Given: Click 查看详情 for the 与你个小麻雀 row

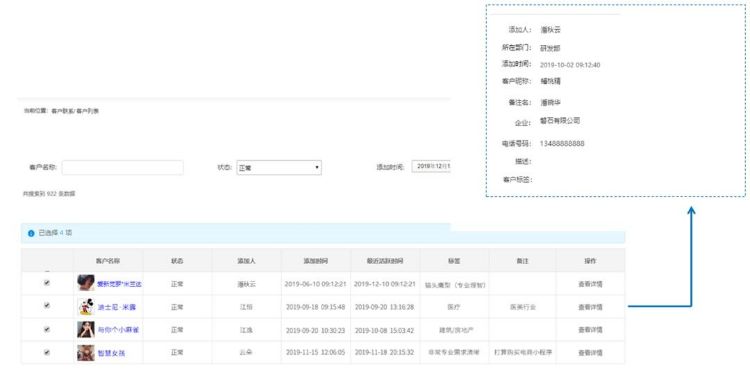Looking at the screenshot, I should (x=590, y=330).
